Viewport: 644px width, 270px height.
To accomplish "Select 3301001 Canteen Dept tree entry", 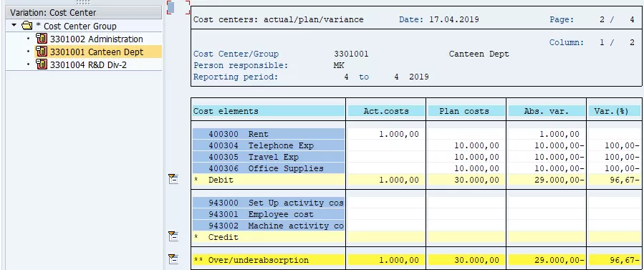I will (97, 52).
